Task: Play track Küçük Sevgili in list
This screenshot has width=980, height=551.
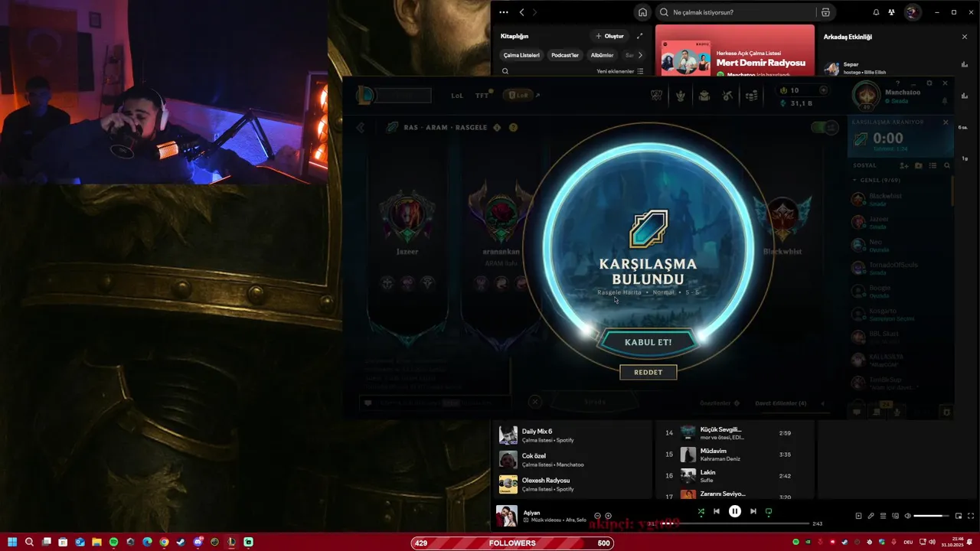Action: coord(735,433)
